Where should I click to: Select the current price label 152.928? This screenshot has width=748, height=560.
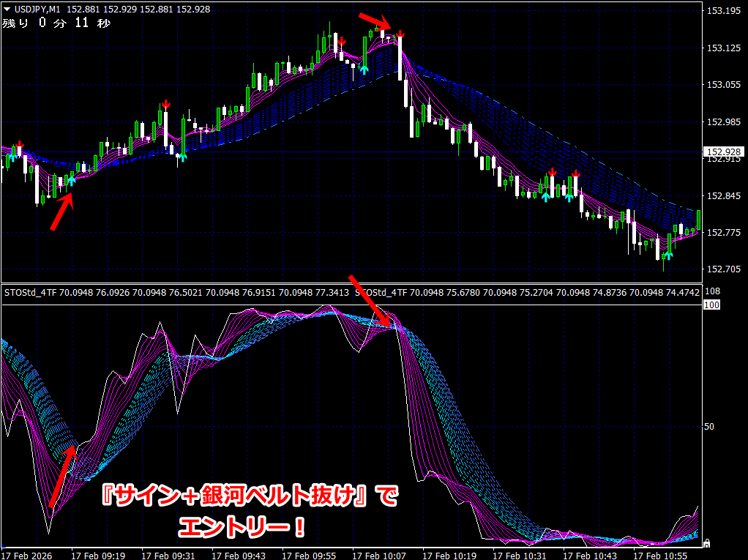click(x=722, y=152)
